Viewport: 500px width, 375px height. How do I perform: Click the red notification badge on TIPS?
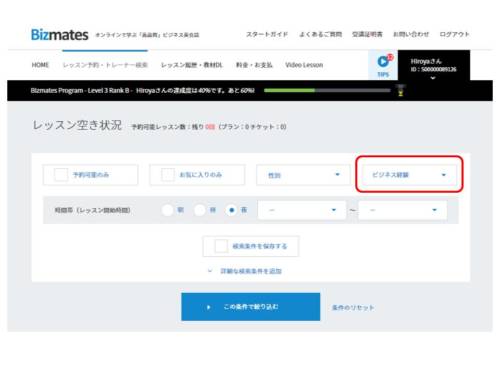coord(390,57)
